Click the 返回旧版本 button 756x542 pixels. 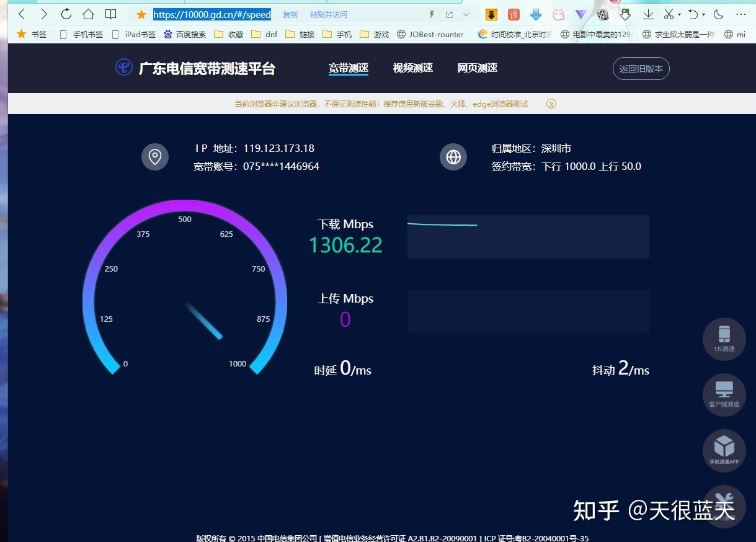(641, 69)
